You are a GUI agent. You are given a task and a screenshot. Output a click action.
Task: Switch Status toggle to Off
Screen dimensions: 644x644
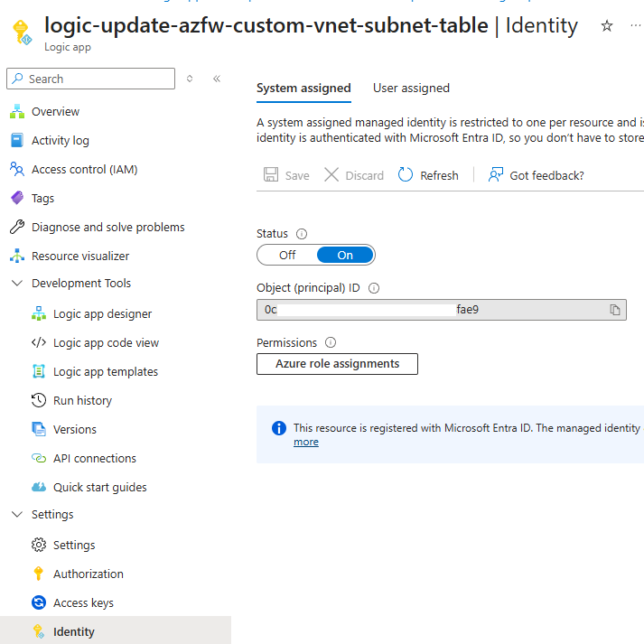(287, 255)
